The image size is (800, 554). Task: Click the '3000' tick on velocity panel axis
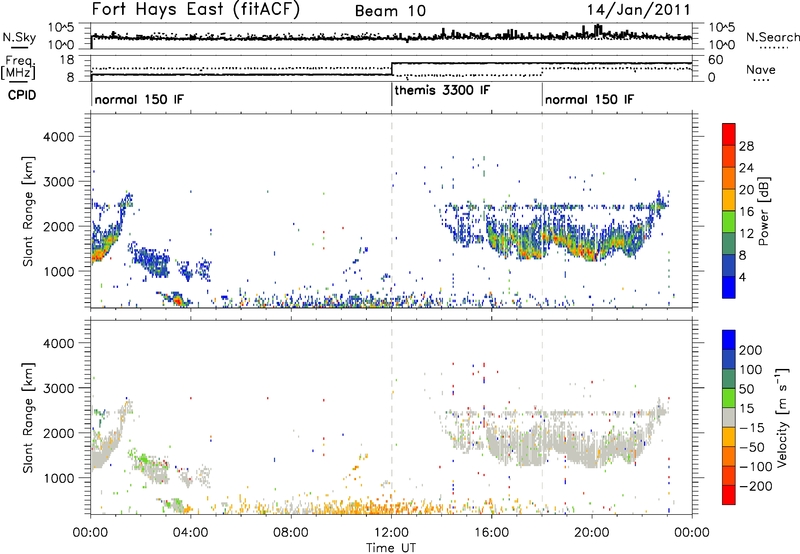tap(59, 388)
